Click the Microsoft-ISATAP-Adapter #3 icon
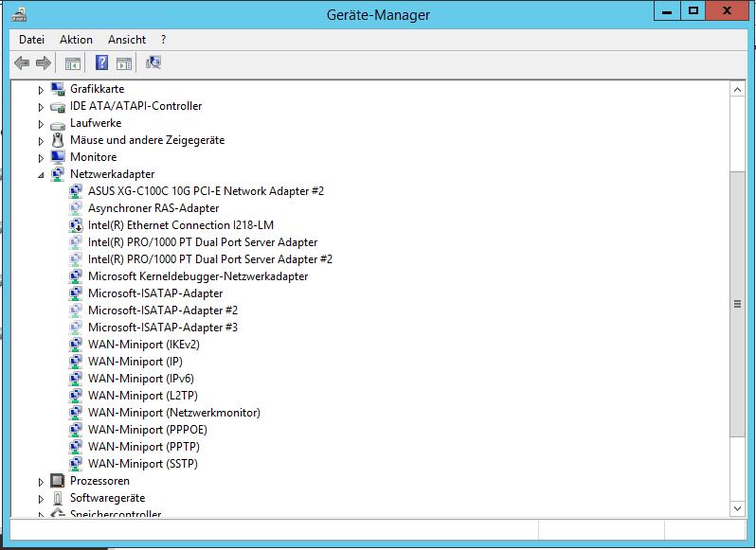Viewport: 756px width, 550px height. (x=76, y=328)
